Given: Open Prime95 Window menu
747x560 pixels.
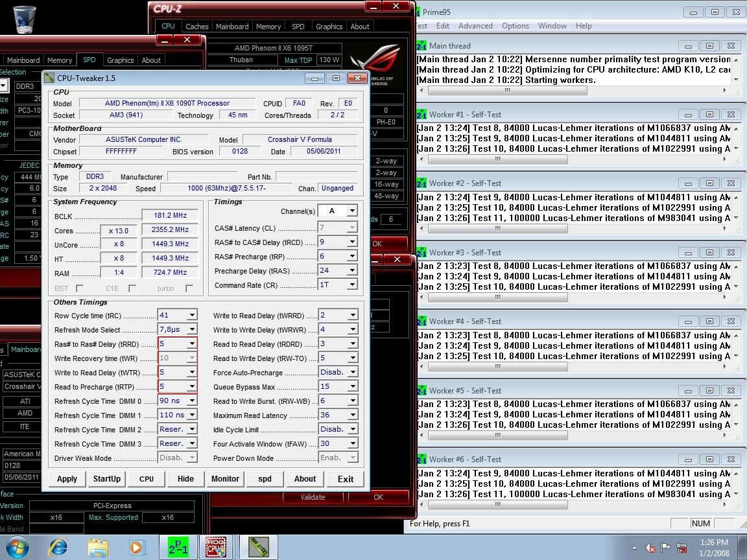Looking at the screenshot, I should tap(552, 26).
